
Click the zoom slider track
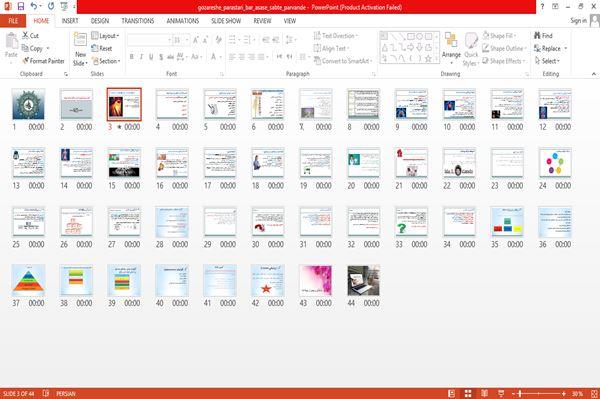(x=538, y=394)
